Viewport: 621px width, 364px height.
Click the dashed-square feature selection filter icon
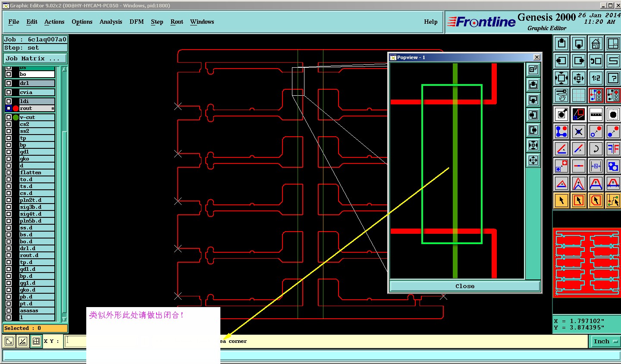click(x=613, y=114)
